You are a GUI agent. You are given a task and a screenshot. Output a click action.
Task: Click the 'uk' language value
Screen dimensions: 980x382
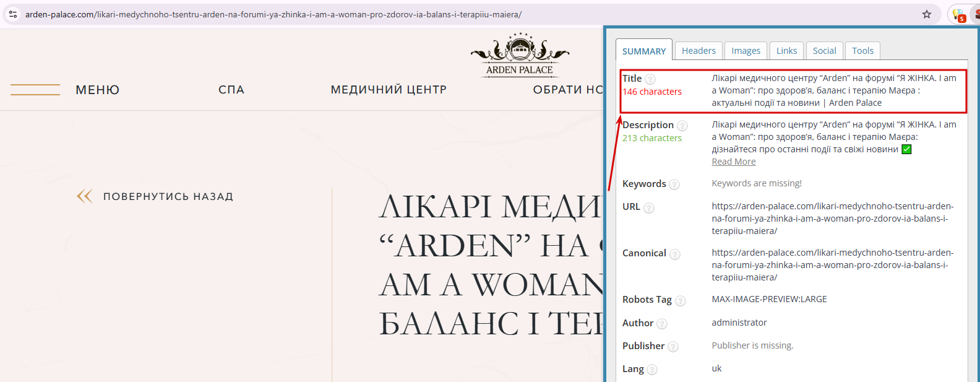click(716, 368)
